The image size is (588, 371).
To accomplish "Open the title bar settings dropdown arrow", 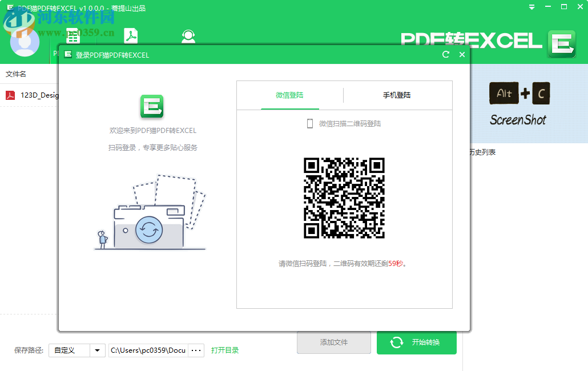I will pos(533,7).
